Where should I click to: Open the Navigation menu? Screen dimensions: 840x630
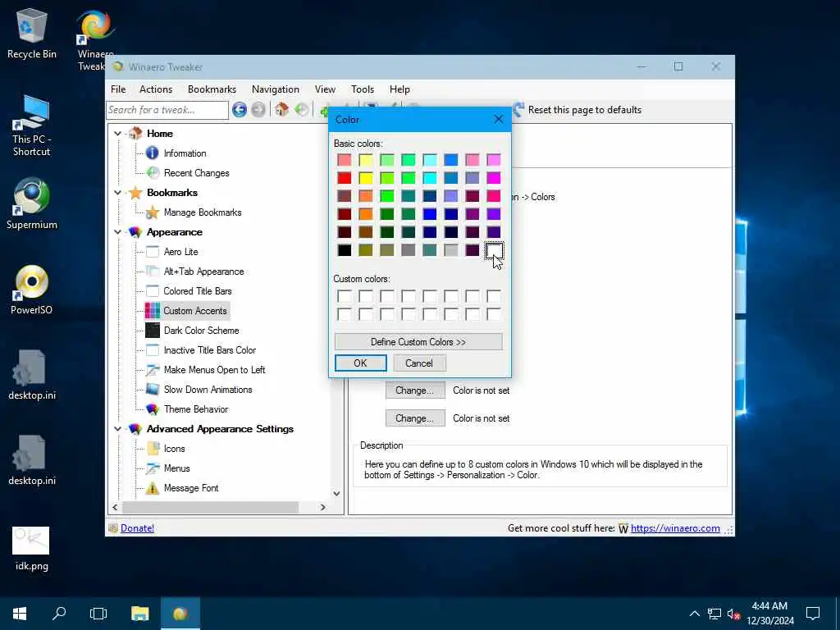(x=276, y=89)
